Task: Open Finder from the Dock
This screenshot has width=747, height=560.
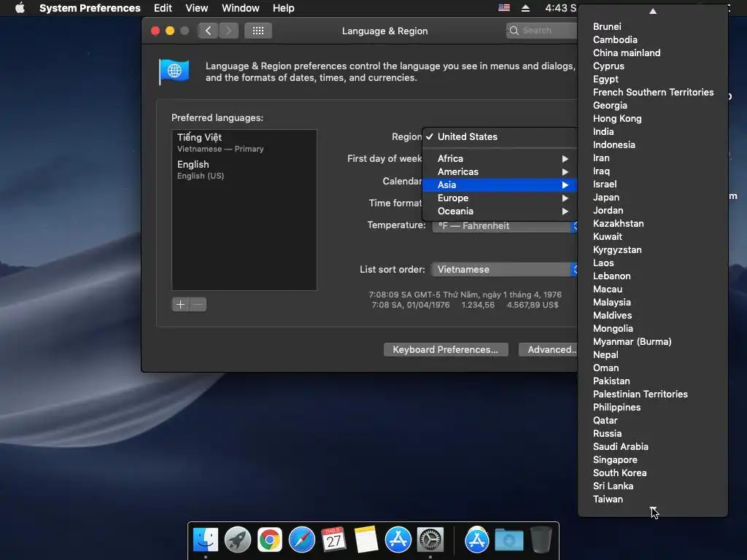Action: pos(206,540)
